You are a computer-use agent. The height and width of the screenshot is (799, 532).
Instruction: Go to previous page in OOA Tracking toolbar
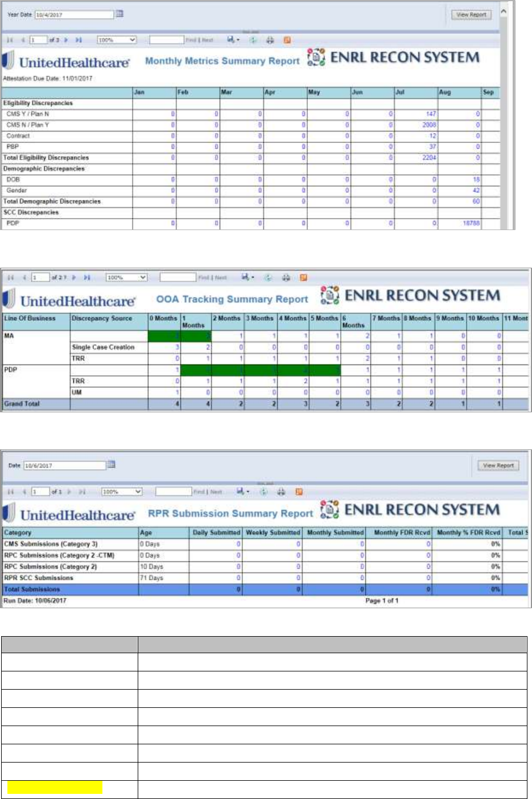click(x=24, y=277)
